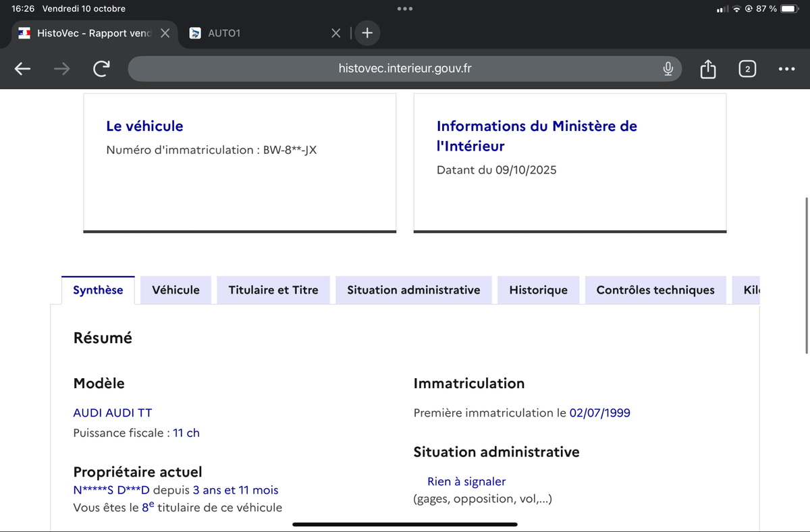
Task: Close the AUTO1 tab
Action: 335,33
